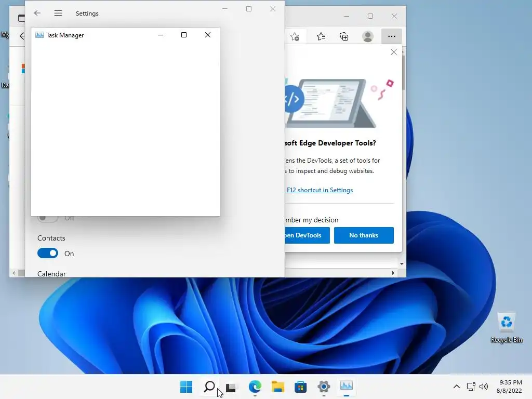Click the Calendar heading in Settings
Image resolution: width=532 pixels, height=399 pixels.
point(51,274)
